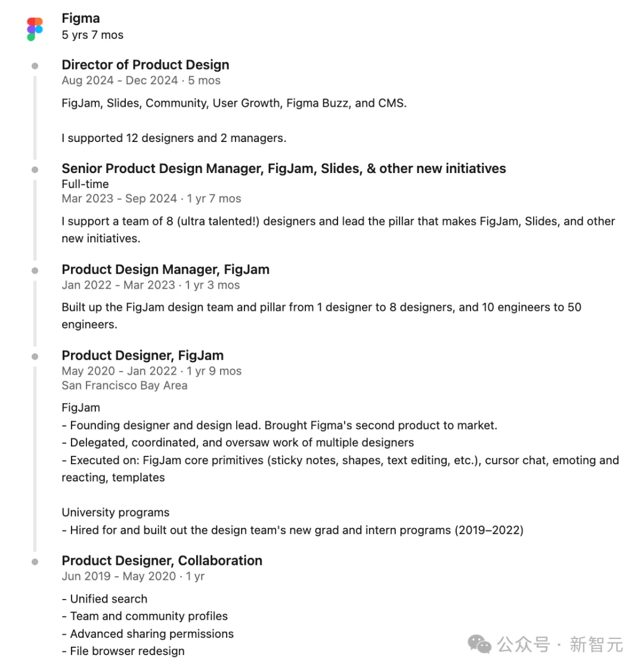Select Product Design Manager, FigJam heading

(165, 269)
